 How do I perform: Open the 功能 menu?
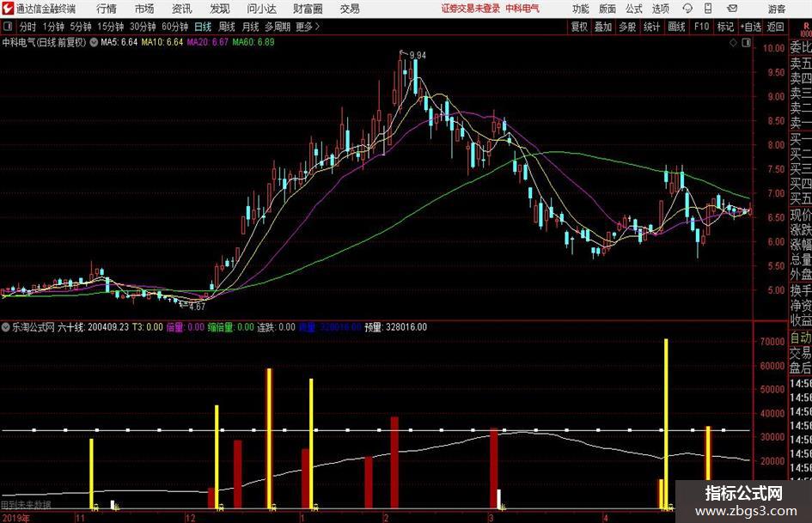coord(581,9)
